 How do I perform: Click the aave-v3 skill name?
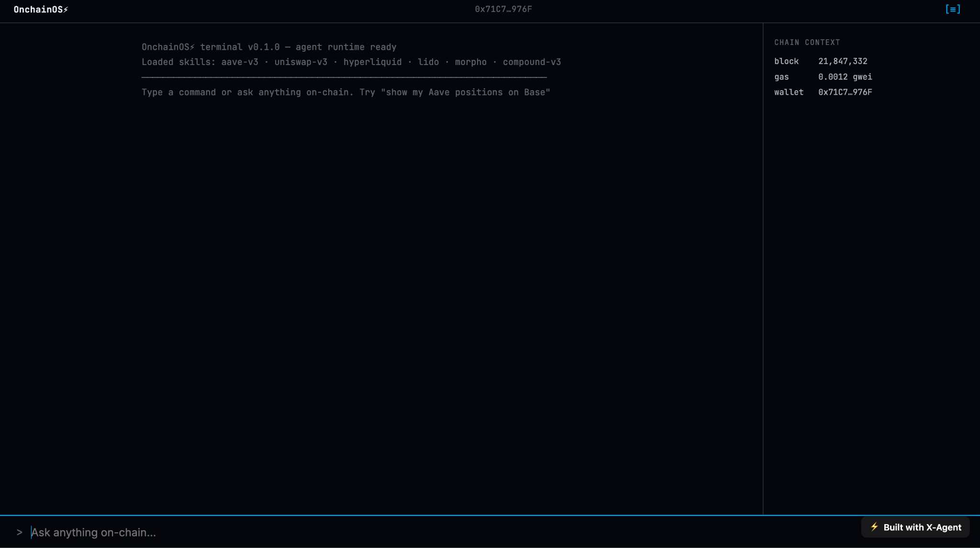(240, 62)
